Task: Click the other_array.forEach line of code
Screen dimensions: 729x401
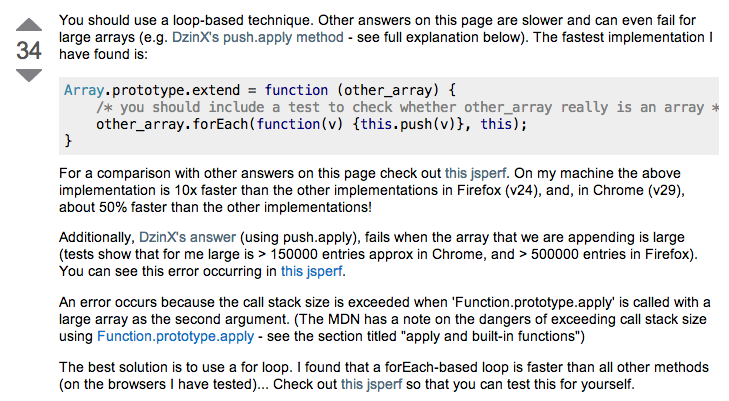Action: [310, 124]
